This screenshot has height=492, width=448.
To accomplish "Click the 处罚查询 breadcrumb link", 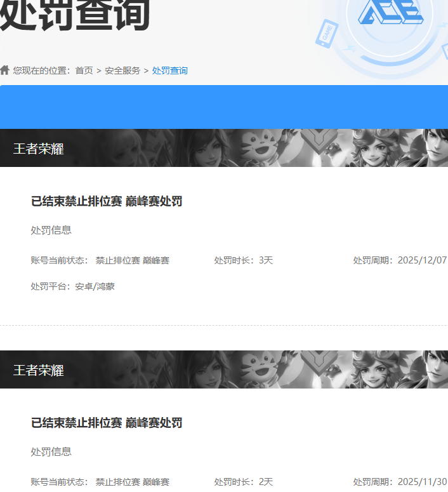I will click(x=169, y=70).
